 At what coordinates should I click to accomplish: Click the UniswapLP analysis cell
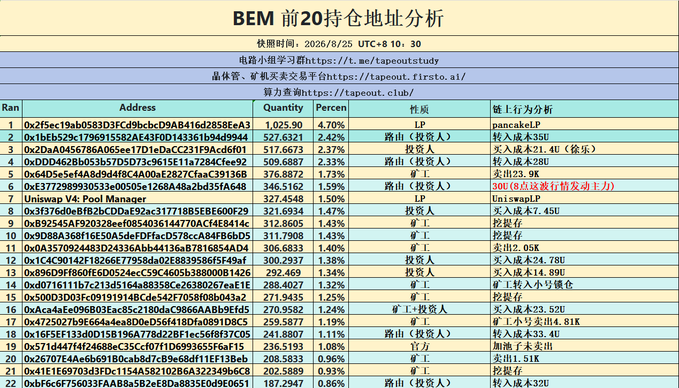(585, 199)
